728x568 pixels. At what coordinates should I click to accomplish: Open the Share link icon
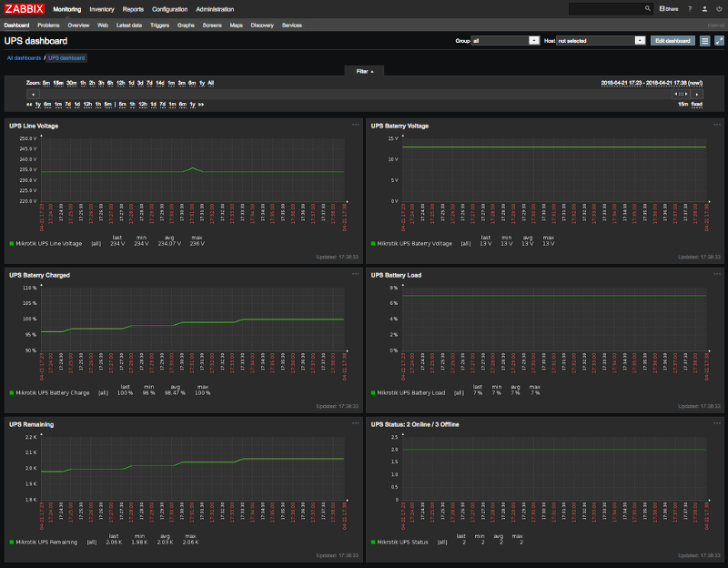669,9
